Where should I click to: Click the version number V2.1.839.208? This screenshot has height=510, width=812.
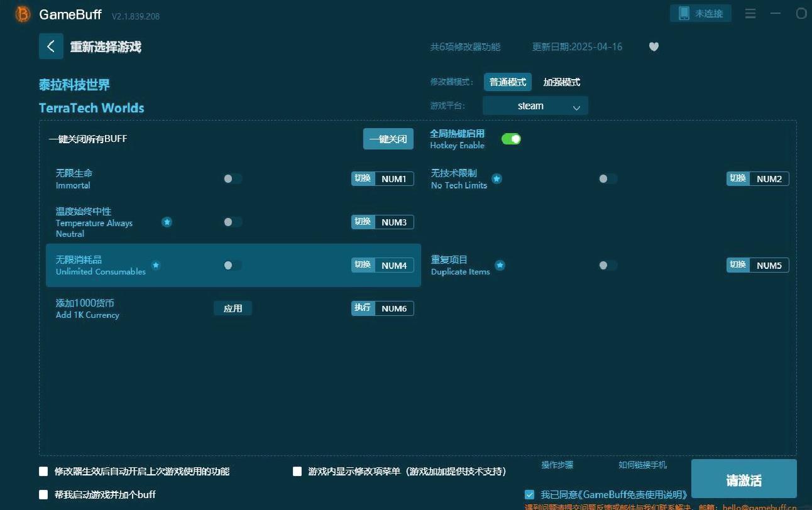click(x=136, y=16)
